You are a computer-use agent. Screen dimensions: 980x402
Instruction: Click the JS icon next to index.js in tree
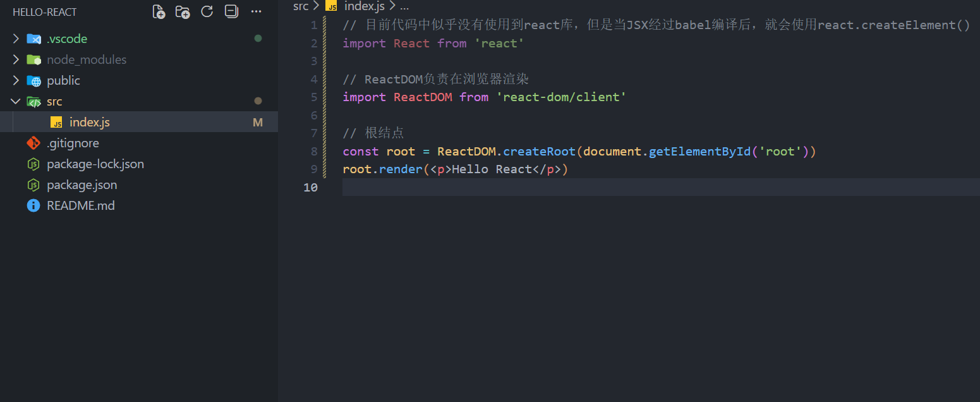pos(56,123)
